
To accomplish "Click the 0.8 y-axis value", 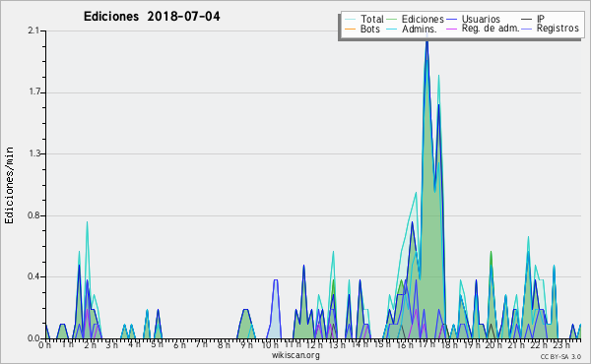I will (x=33, y=215).
